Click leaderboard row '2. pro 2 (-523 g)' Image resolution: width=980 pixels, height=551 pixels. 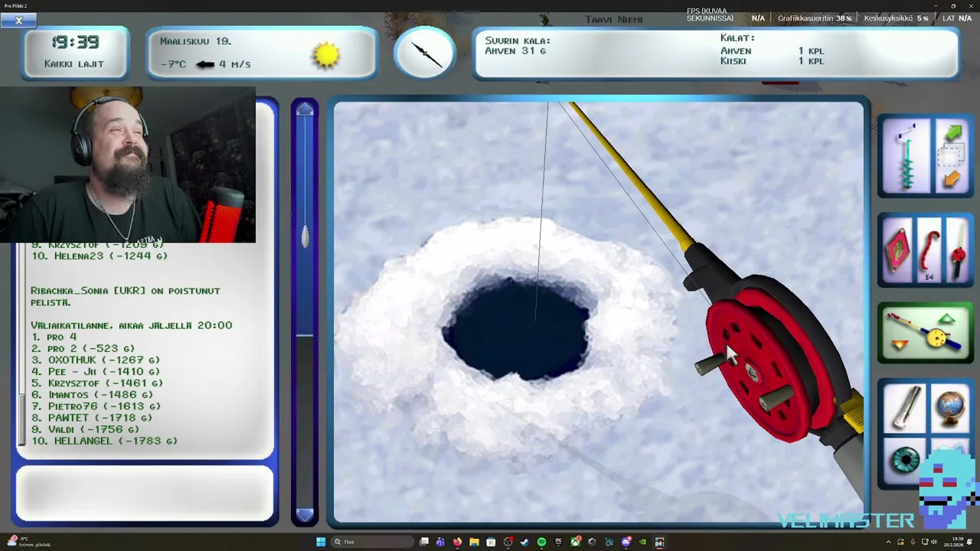point(83,348)
